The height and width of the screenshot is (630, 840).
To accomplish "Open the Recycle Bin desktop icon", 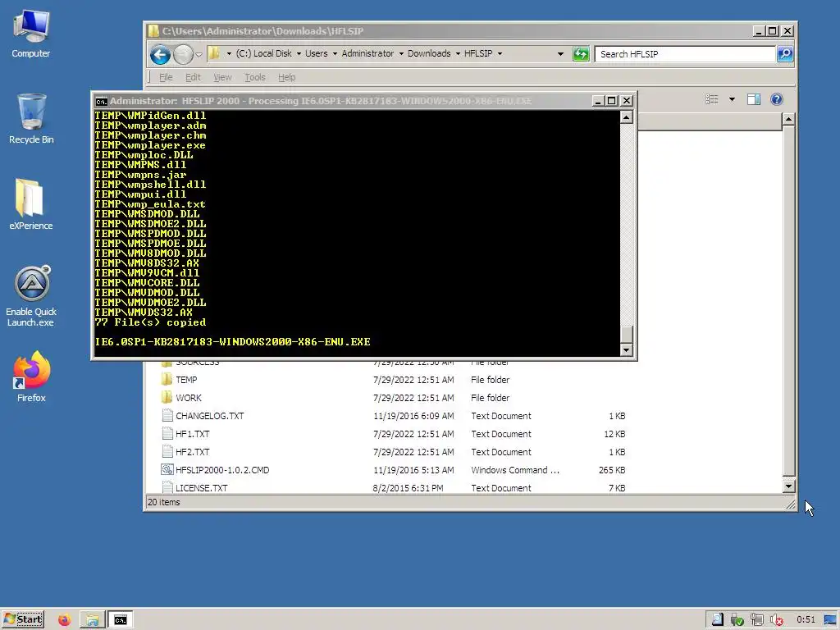I will coord(31,119).
